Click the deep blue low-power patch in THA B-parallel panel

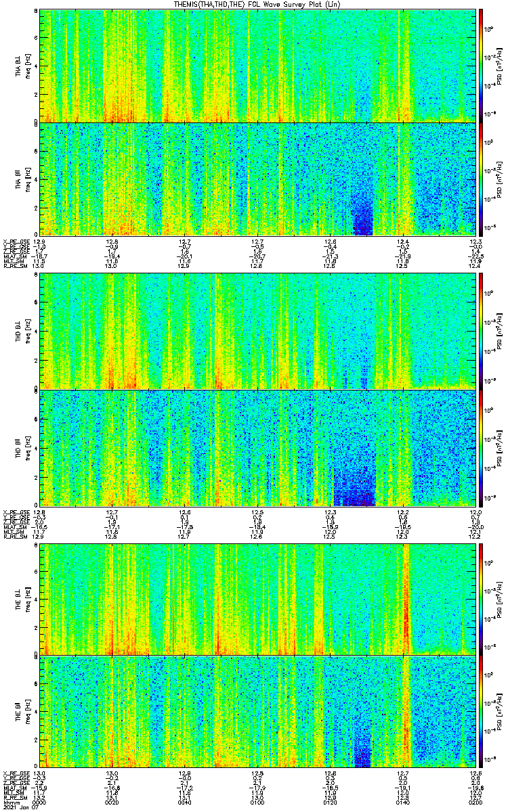click(x=363, y=215)
